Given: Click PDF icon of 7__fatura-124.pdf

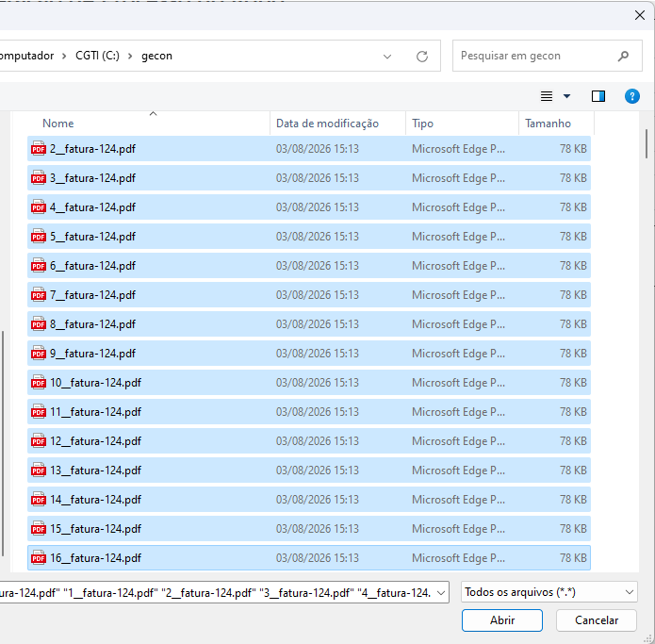Looking at the screenshot, I should point(39,294).
